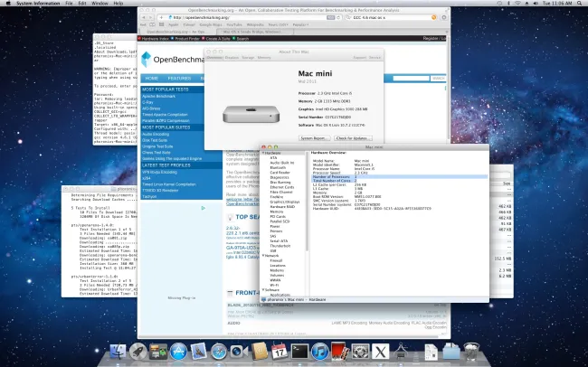Image resolution: width=588 pixels, height=367 pixels.
Task: Switch to Storage tab in About This Mac
Action: tap(248, 58)
